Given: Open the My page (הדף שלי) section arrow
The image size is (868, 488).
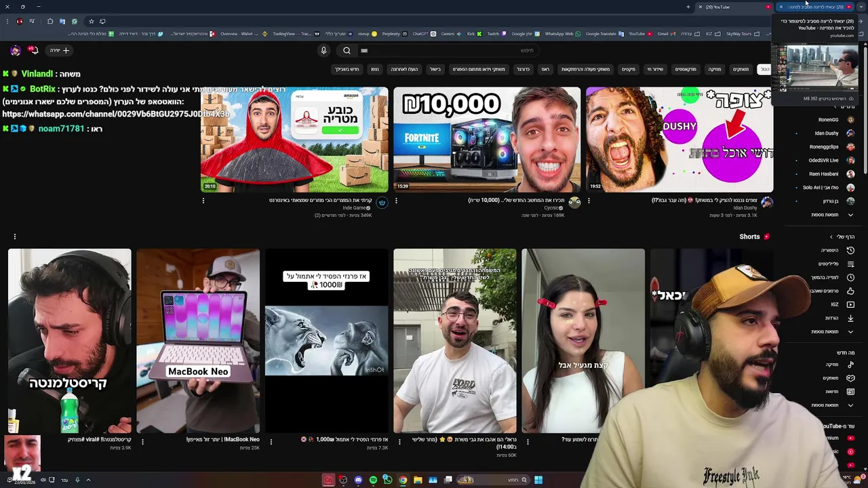Looking at the screenshot, I should [x=831, y=237].
